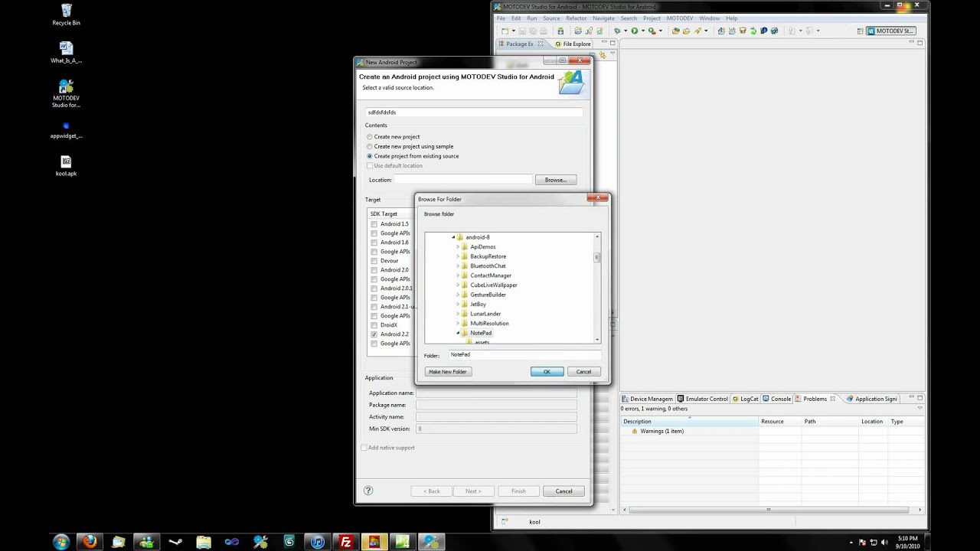The image size is (980, 551).
Task: Expand the BackupRestore folder
Action: (458, 256)
